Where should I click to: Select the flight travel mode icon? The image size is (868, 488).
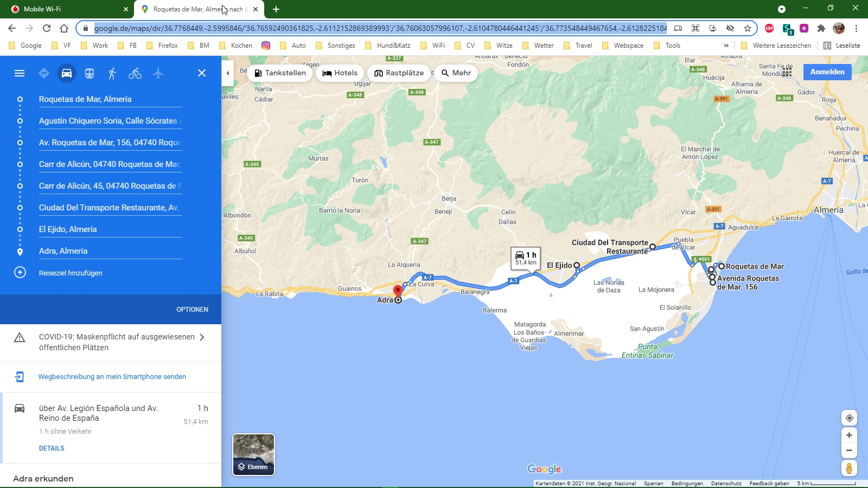point(158,73)
